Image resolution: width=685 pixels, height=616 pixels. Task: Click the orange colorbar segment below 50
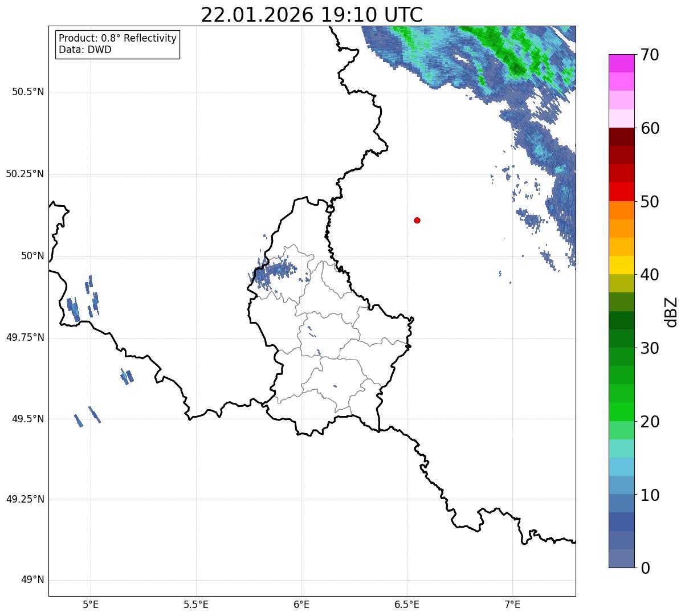[621, 210]
